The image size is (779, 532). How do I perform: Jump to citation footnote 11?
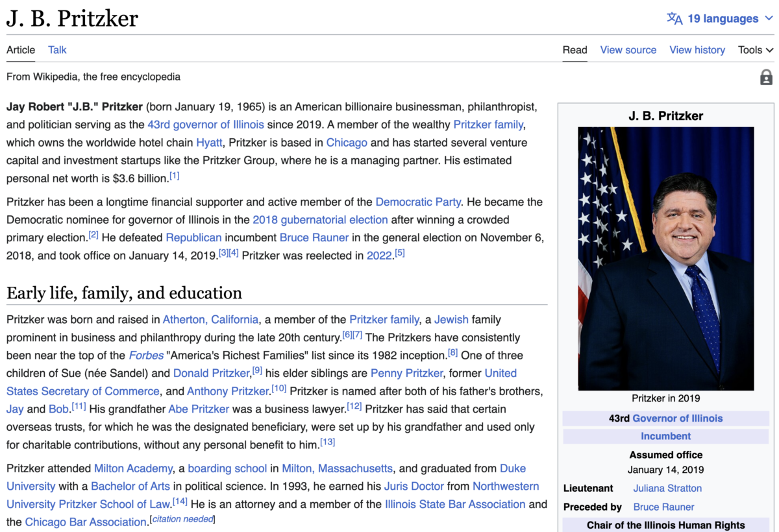point(79,406)
